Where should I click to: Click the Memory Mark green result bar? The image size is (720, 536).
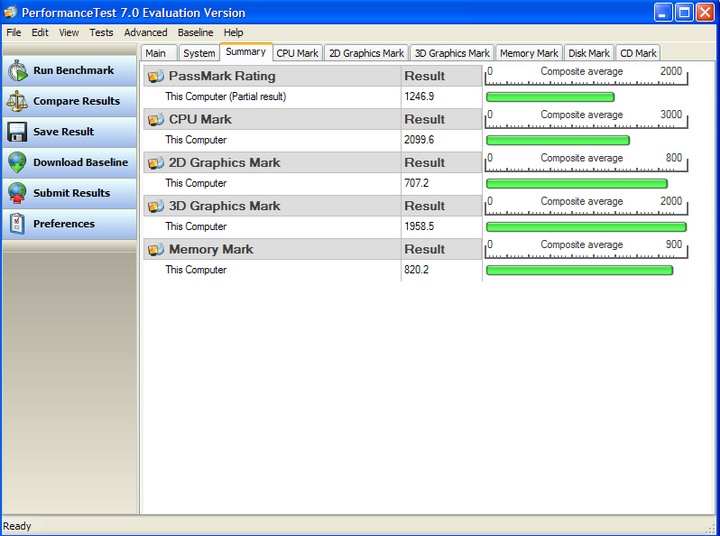pyautogui.click(x=579, y=270)
